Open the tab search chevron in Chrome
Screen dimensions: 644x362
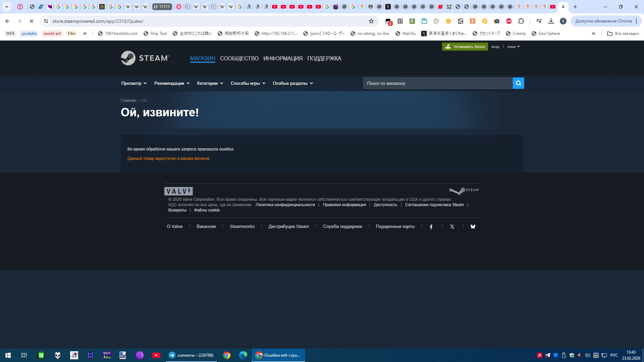[7, 7]
